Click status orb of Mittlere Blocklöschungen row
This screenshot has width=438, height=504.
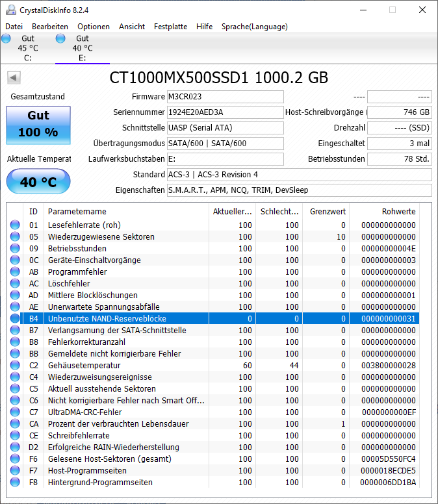tap(15, 295)
